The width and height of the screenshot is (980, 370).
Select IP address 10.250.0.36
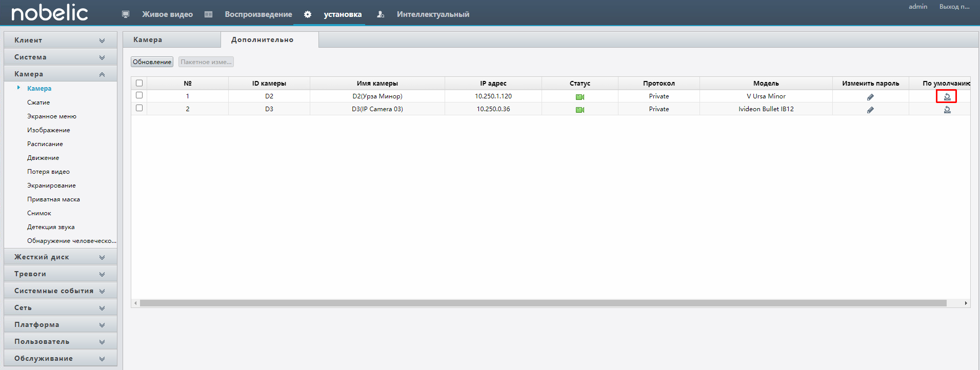pyautogui.click(x=493, y=109)
